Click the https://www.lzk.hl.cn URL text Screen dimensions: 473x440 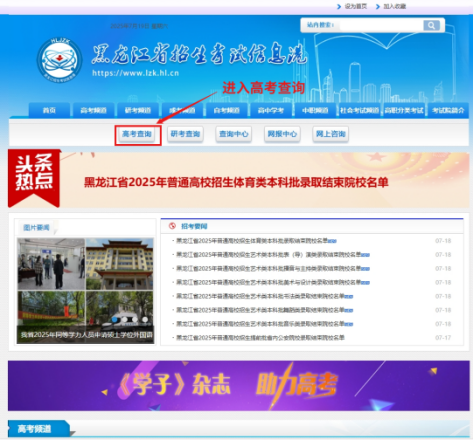point(135,73)
